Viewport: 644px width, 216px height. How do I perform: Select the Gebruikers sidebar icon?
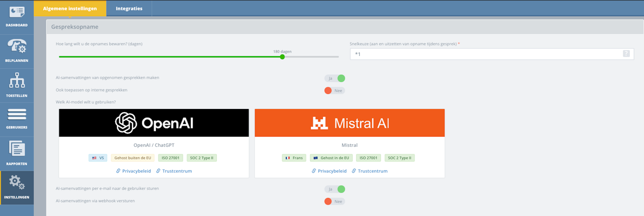click(17, 115)
